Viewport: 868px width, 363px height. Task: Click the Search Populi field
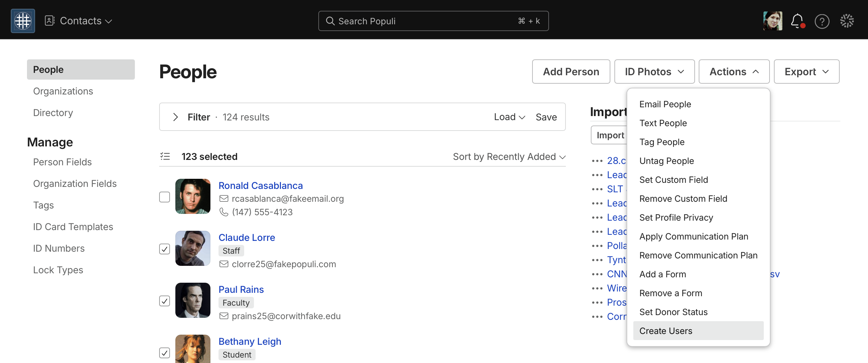[x=433, y=21]
